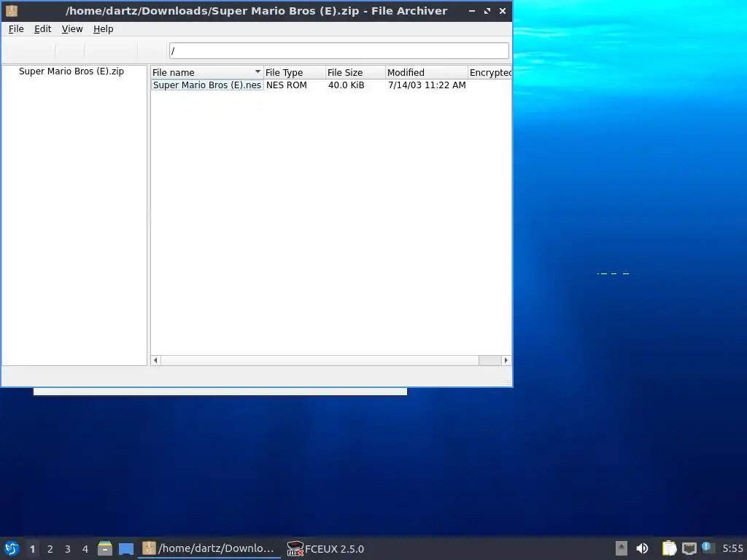The width and height of the screenshot is (747, 560).
Task: Select Super Mario Bros (E).zip in the sidebar
Action: [71, 71]
